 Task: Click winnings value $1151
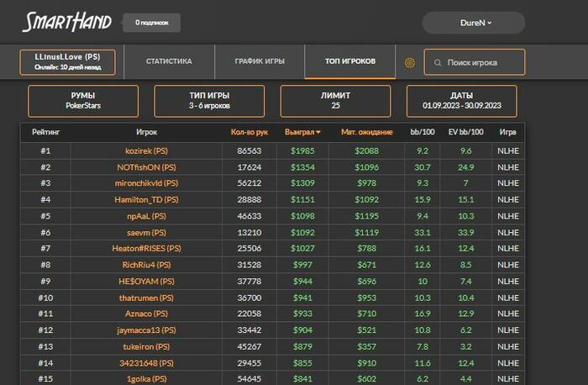(x=302, y=199)
